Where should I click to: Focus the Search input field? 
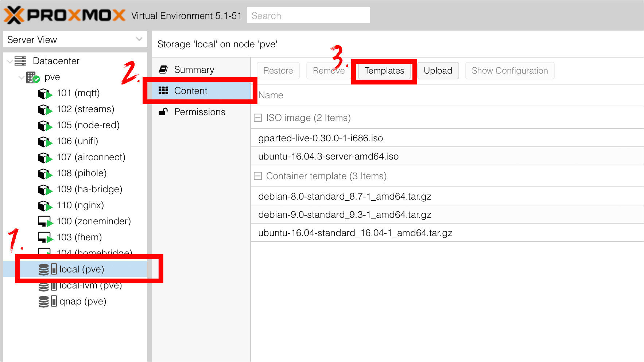click(x=308, y=16)
